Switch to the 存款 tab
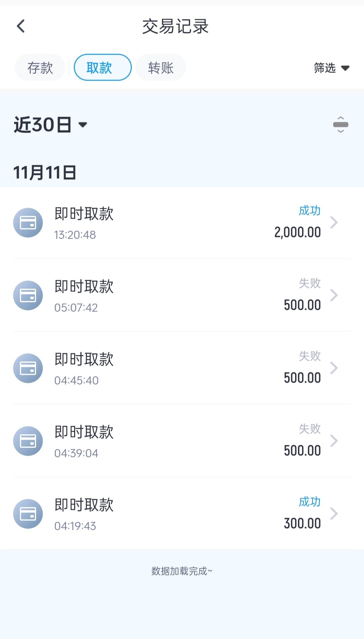The height and width of the screenshot is (639, 364). [x=40, y=68]
